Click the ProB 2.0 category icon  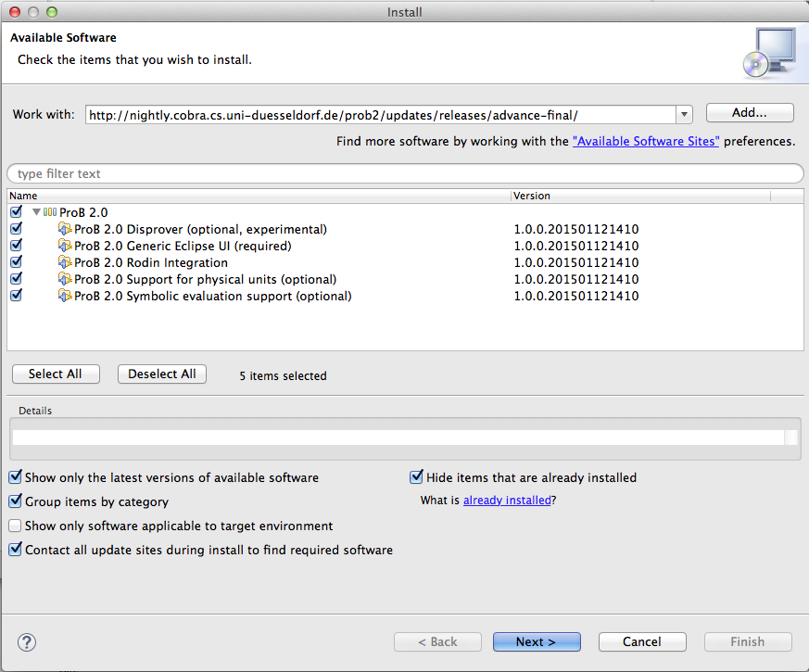coord(50,212)
